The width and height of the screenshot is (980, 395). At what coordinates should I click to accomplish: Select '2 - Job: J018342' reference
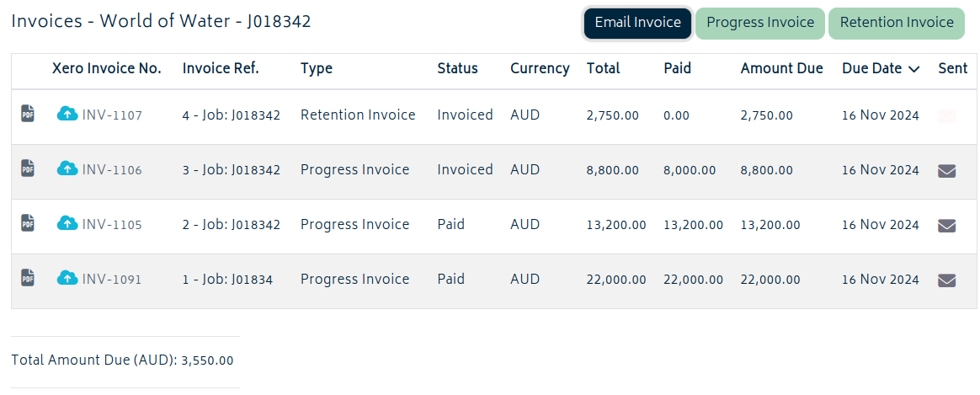232,224
